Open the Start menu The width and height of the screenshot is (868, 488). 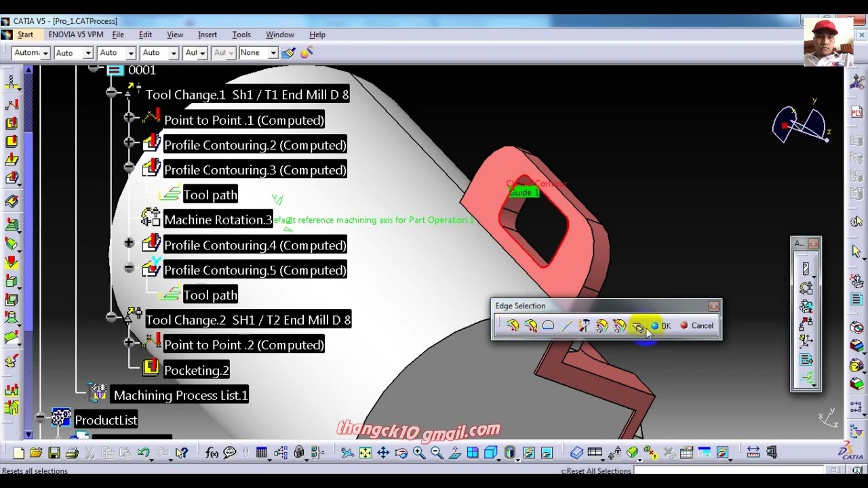point(25,35)
